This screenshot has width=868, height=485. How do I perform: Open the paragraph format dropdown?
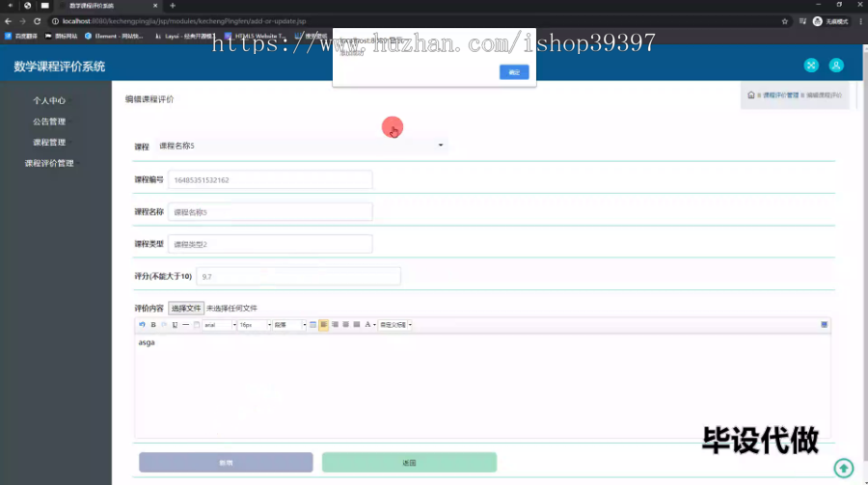[289, 325]
